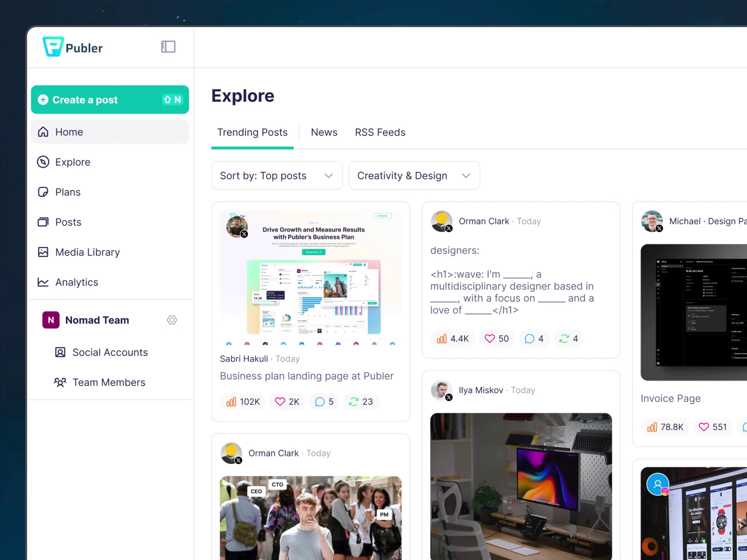The image size is (747, 560).
Task: Repost the Sabri Hakuli post with 23 reposts
Action: coord(354,402)
